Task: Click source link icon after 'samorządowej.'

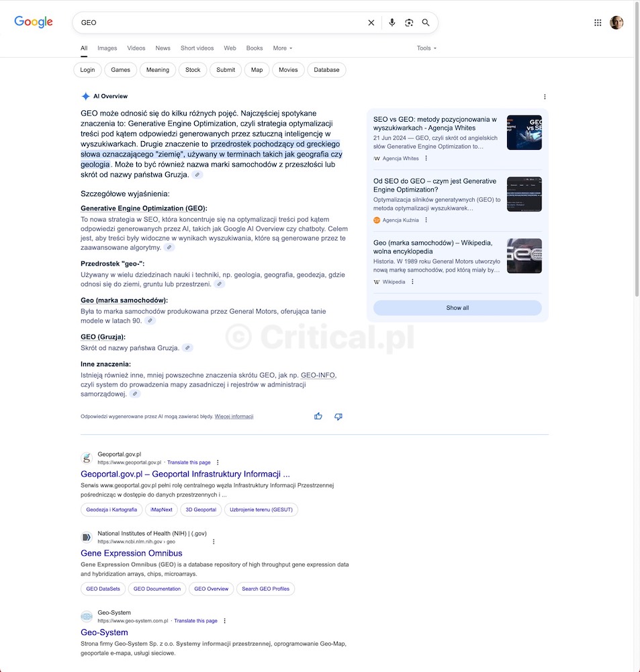Action: point(135,394)
